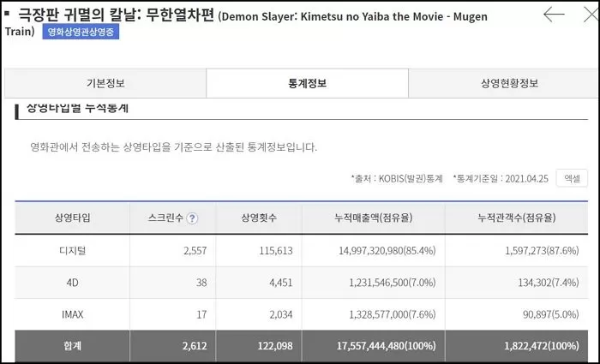Viewport: 600px width, 364px height.
Task: Select the 4D row label
Action: coord(72,282)
